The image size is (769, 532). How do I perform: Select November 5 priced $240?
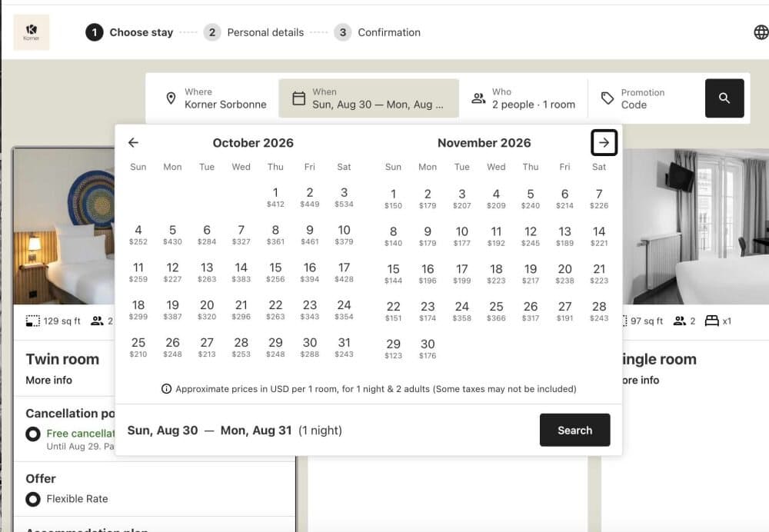(x=531, y=198)
